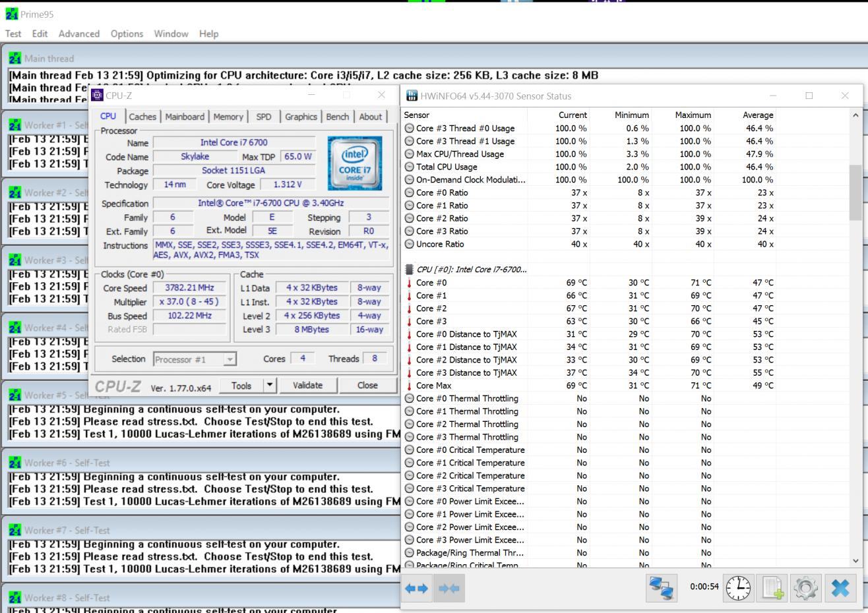Open the Edit menu in Prime95
The width and height of the screenshot is (868, 613).
pos(40,34)
